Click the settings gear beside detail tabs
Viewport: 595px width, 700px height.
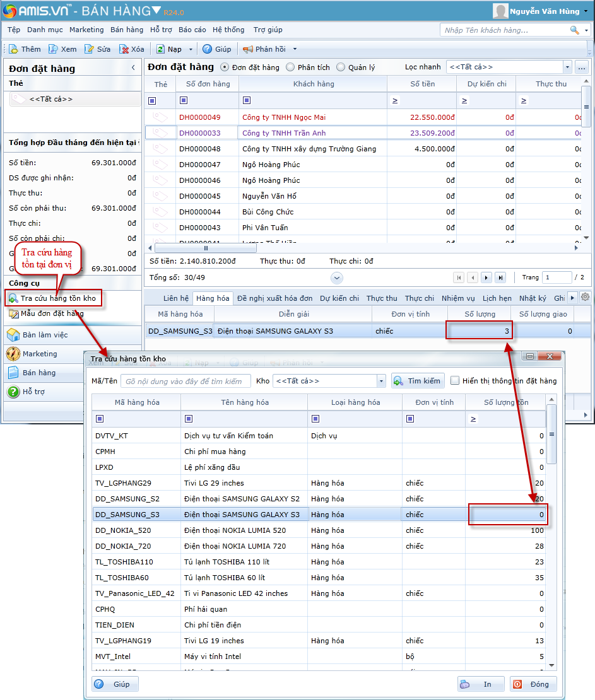tap(586, 298)
